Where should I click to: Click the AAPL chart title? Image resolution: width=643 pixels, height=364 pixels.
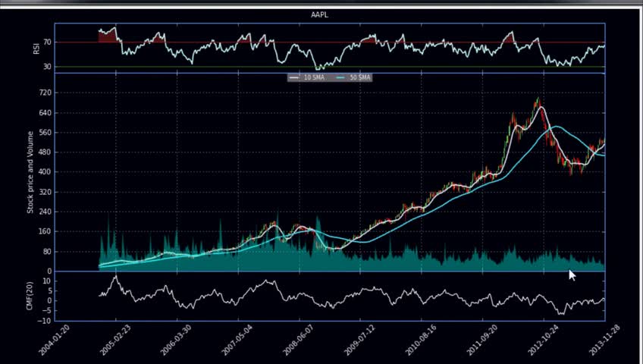(x=319, y=15)
